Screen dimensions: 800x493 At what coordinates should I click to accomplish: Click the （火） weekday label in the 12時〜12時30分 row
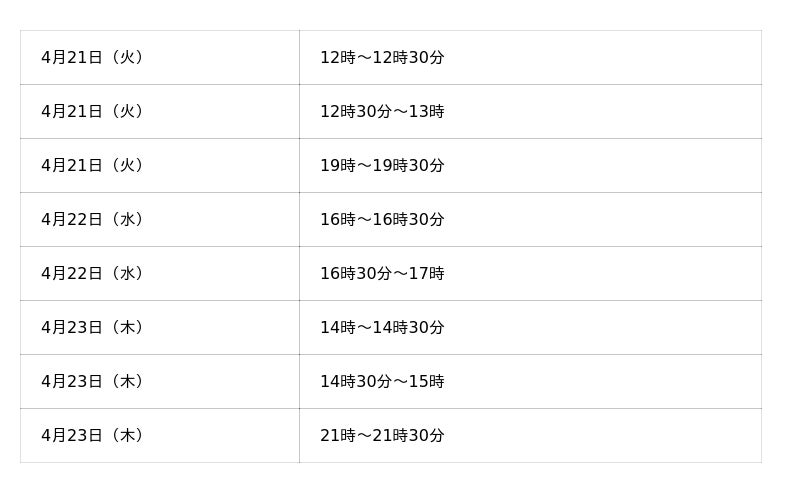126,58
